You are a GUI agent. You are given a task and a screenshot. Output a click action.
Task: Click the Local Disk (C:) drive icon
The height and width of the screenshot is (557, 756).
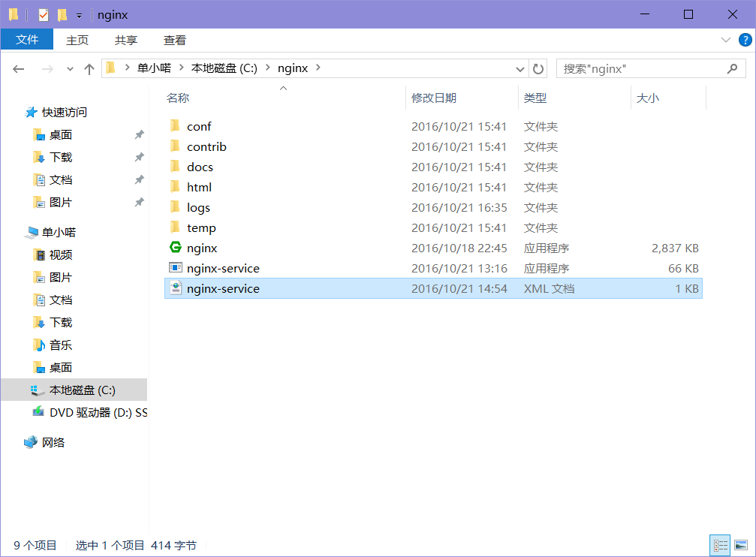tap(37, 390)
